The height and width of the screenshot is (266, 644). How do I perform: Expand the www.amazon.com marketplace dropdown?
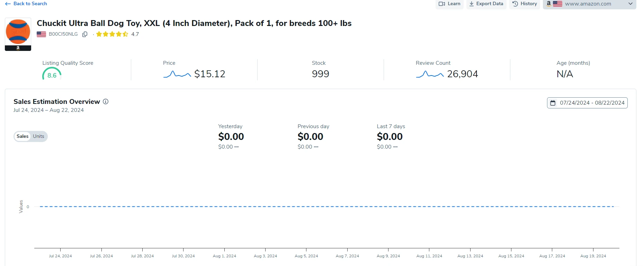click(x=589, y=4)
